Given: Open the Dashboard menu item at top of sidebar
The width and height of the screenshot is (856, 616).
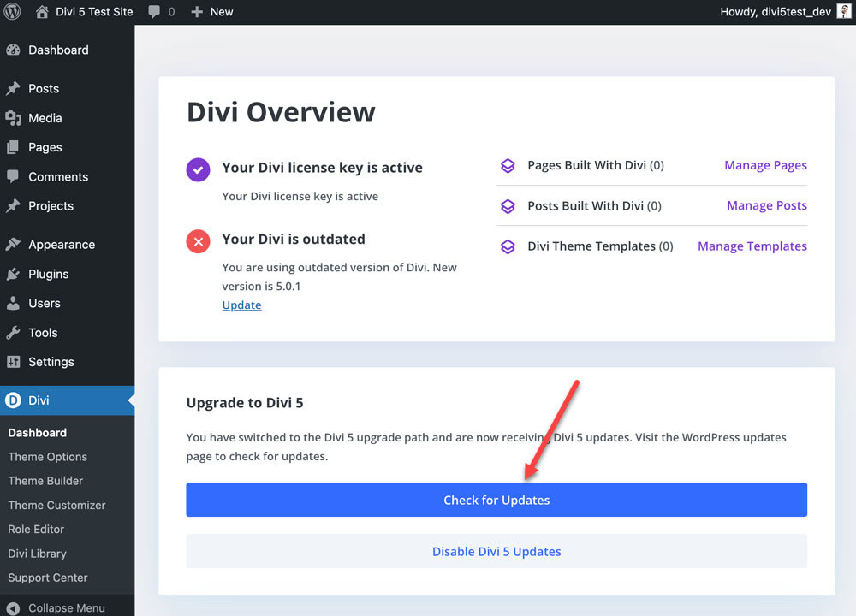Looking at the screenshot, I should (67, 50).
